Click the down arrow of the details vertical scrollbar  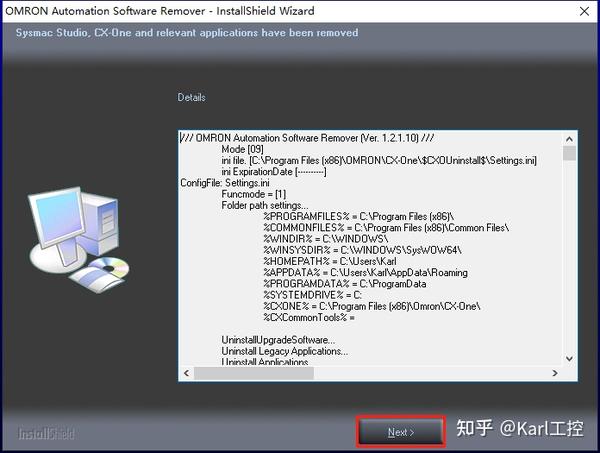569,358
